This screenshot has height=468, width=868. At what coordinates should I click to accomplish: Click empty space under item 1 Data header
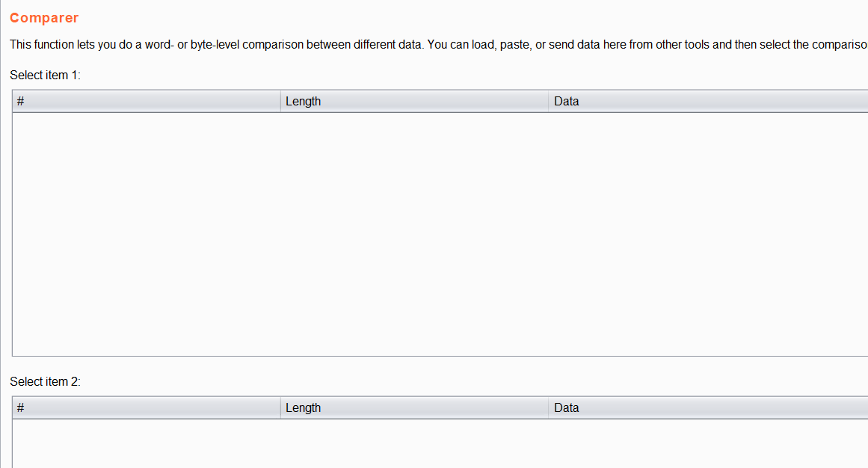click(x=709, y=234)
